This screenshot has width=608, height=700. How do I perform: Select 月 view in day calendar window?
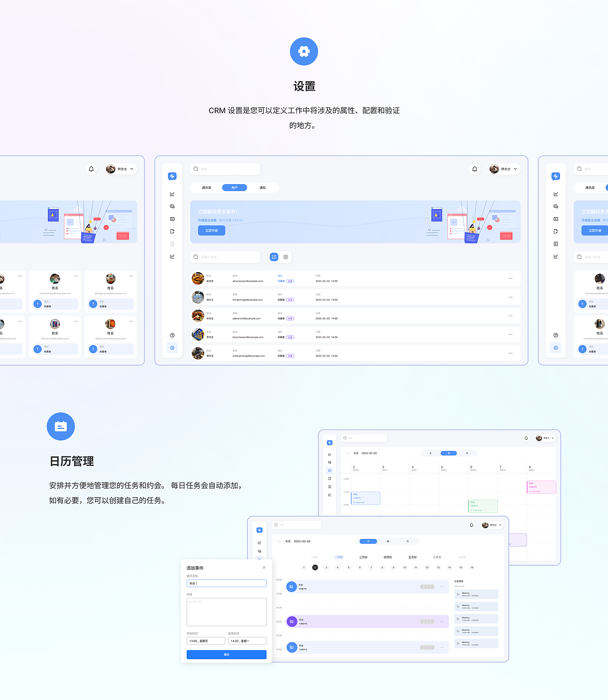click(x=408, y=541)
